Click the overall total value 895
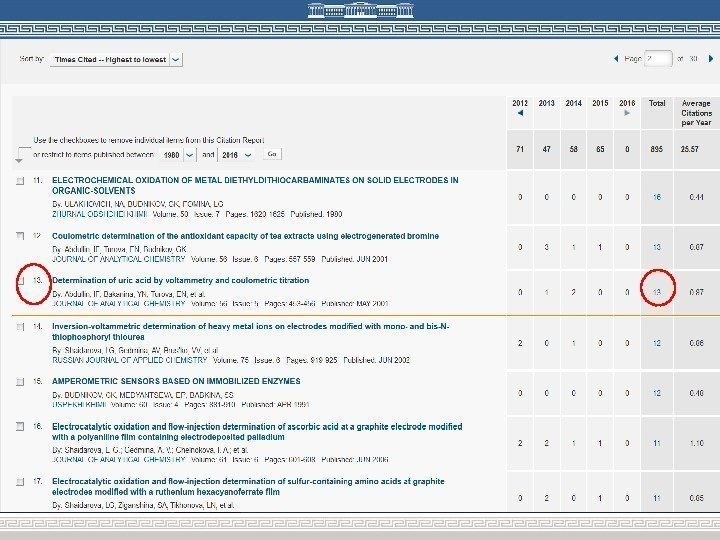 click(x=657, y=149)
